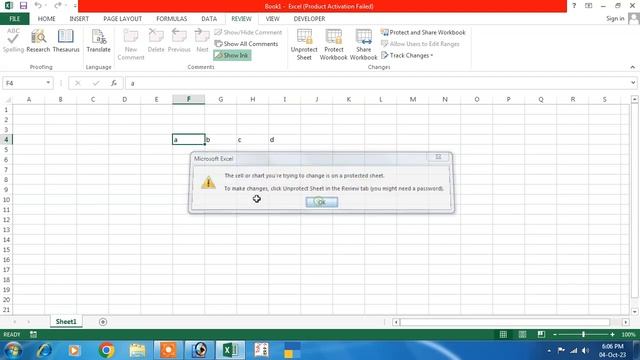Select the Sheet1 tab
Viewport: 640px width, 360px height.
(x=66, y=322)
